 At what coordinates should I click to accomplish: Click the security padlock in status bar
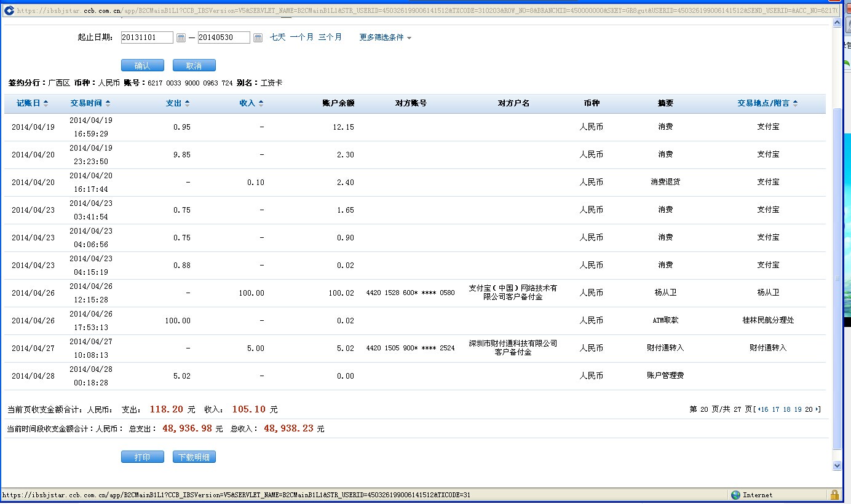point(834,495)
